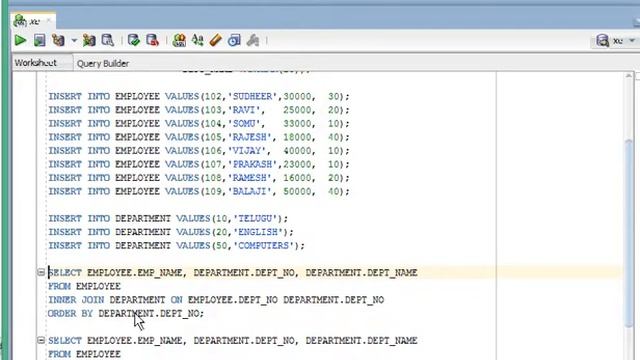Click the INSERT line with 'SUDHEER'
Viewport: 640px width, 360px height.
[199, 96]
